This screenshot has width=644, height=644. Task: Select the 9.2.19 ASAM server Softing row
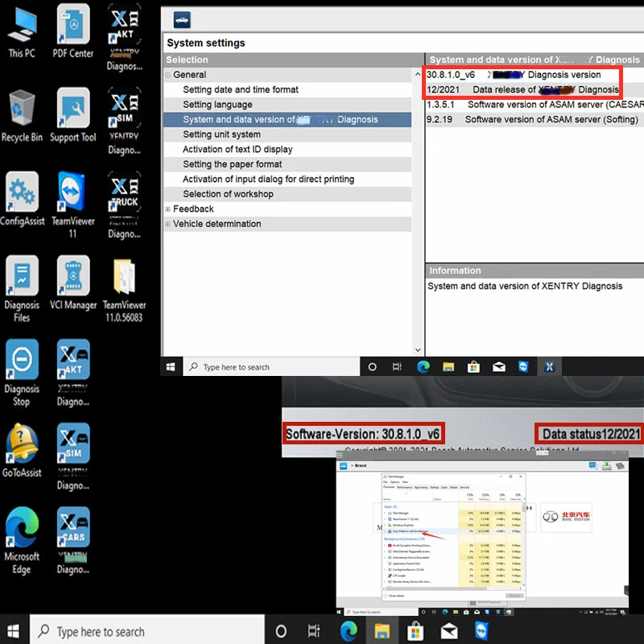click(x=535, y=119)
